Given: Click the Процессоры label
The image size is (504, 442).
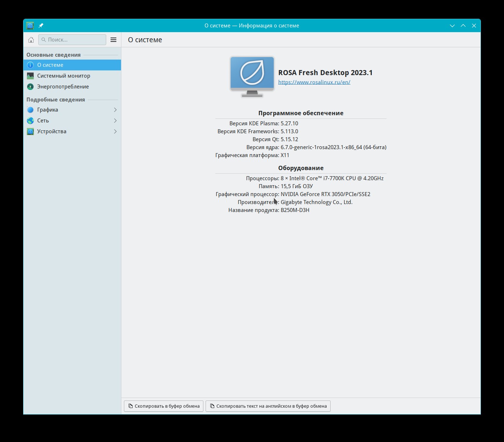Looking at the screenshot, I should [x=263, y=178].
